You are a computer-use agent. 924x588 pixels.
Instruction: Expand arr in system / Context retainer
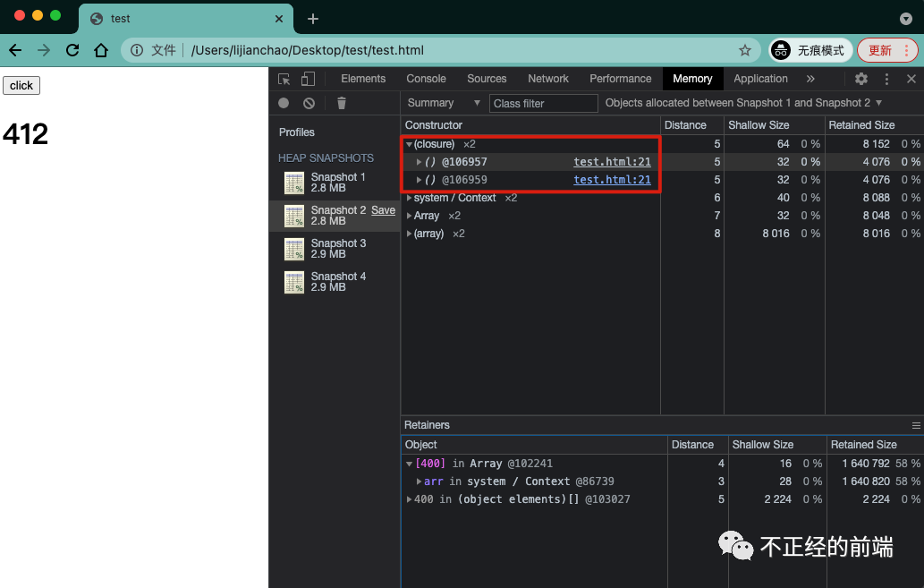point(419,481)
